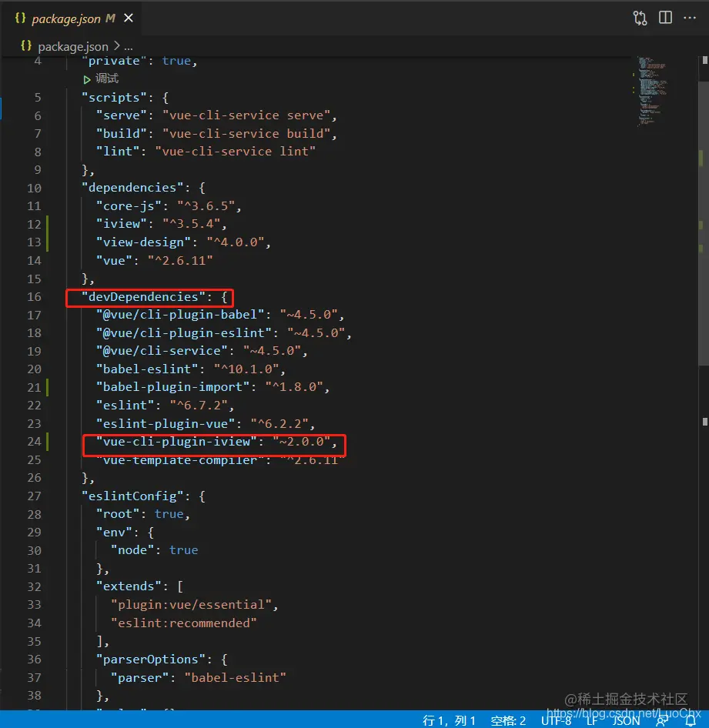
Task: Click line number 24 in the gutter
Action: [35, 442]
